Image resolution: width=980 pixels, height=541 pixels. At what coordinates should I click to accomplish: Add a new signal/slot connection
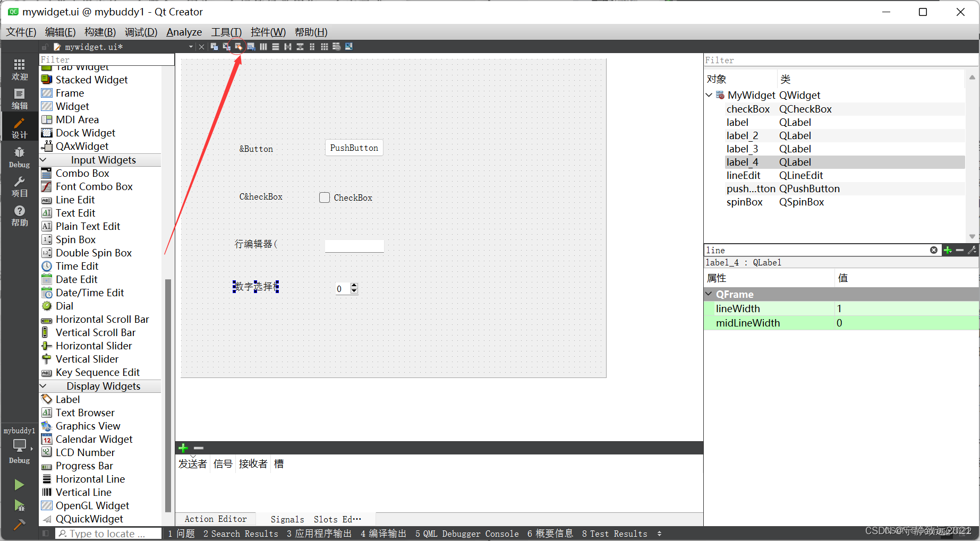pos(183,448)
